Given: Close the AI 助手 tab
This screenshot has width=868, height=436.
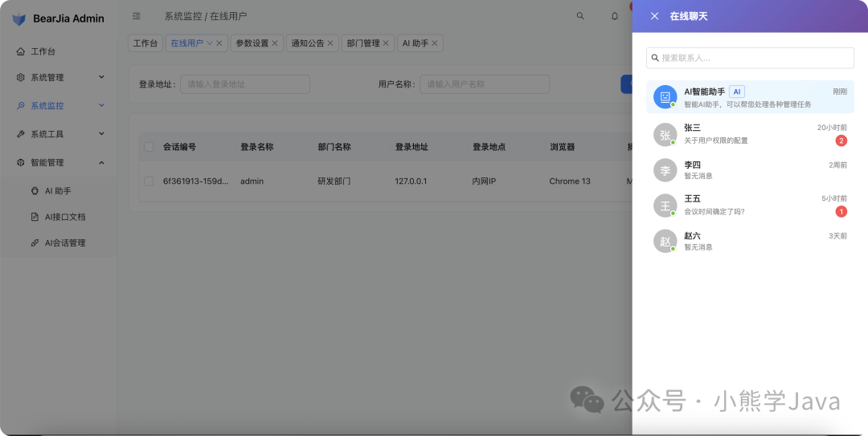Looking at the screenshot, I should (435, 43).
